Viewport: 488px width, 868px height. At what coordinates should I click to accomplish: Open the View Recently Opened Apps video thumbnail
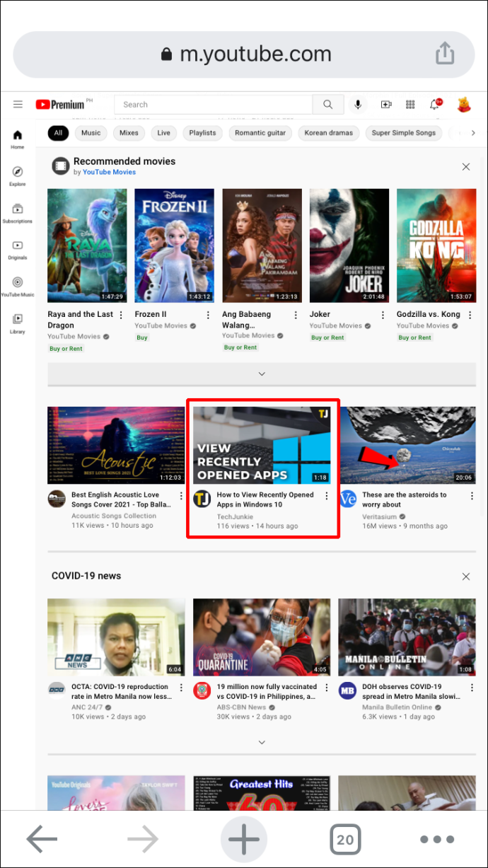[262, 445]
